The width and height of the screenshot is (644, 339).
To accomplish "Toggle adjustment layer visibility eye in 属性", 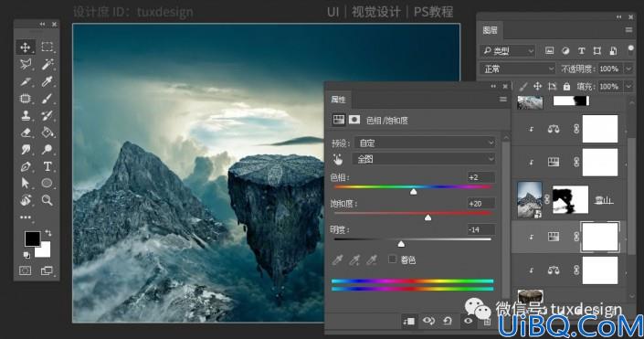I will [x=468, y=321].
